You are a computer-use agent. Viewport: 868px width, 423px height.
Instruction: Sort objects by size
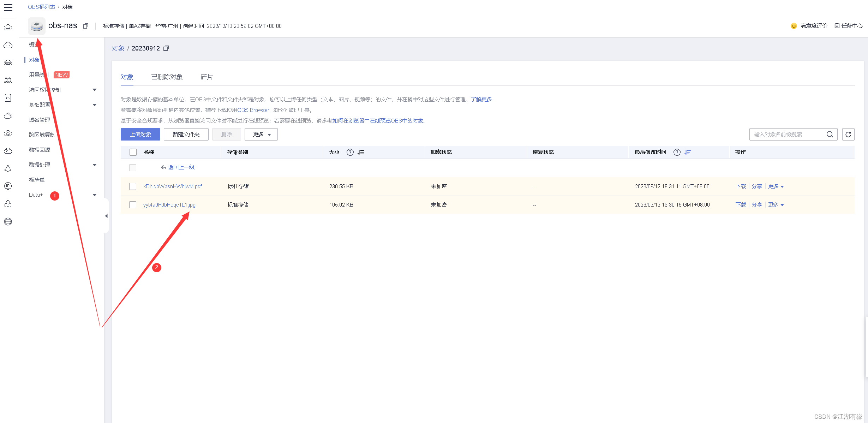[x=361, y=152]
